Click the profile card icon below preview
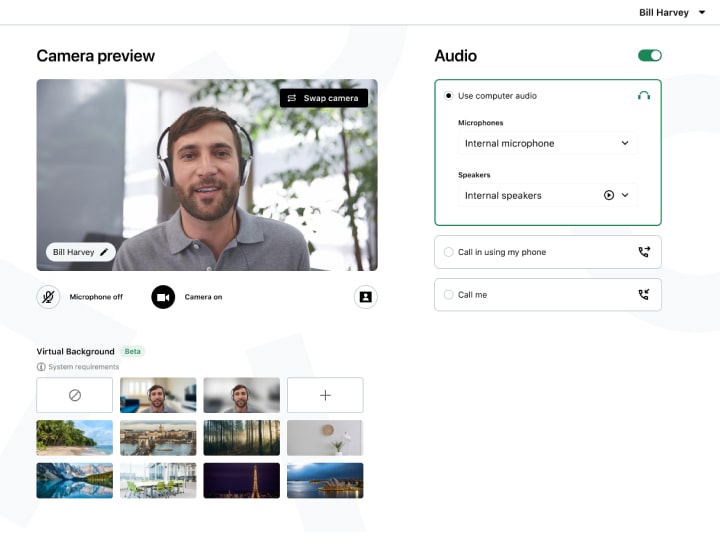Image resolution: width=720 pixels, height=560 pixels. click(365, 297)
